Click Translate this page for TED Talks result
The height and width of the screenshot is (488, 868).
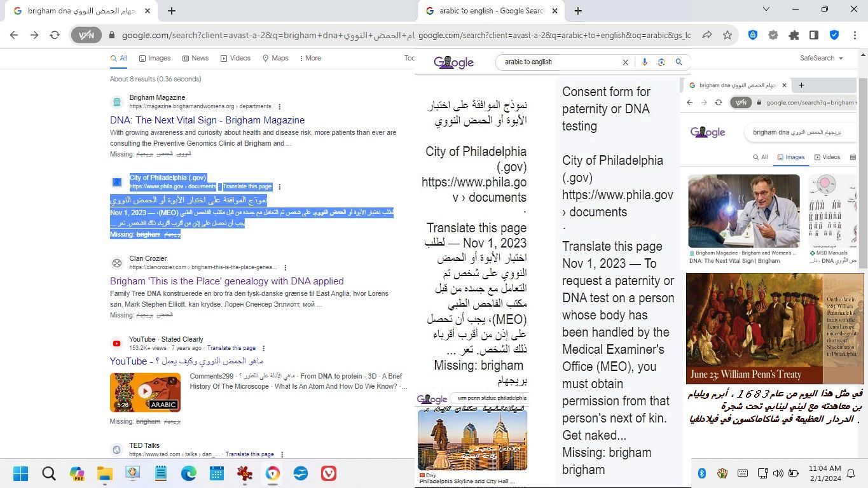pyautogui.click(x=249, y=454)
